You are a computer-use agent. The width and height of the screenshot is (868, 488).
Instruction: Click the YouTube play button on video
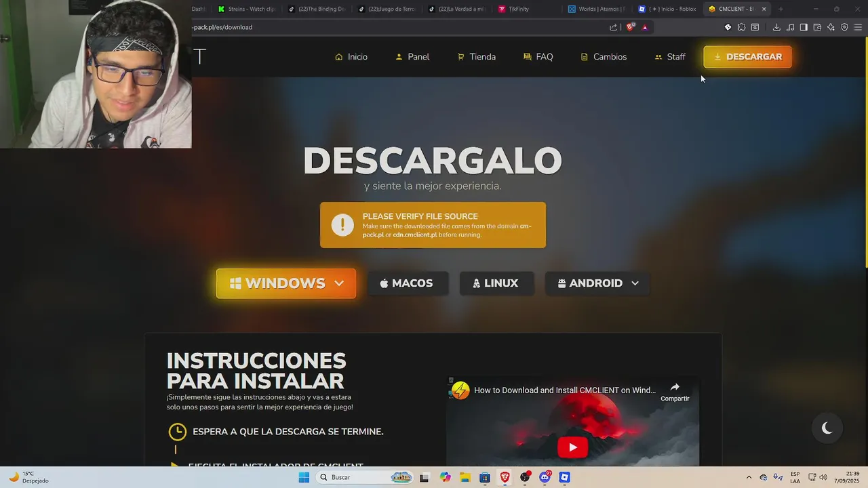coord(572,447)
